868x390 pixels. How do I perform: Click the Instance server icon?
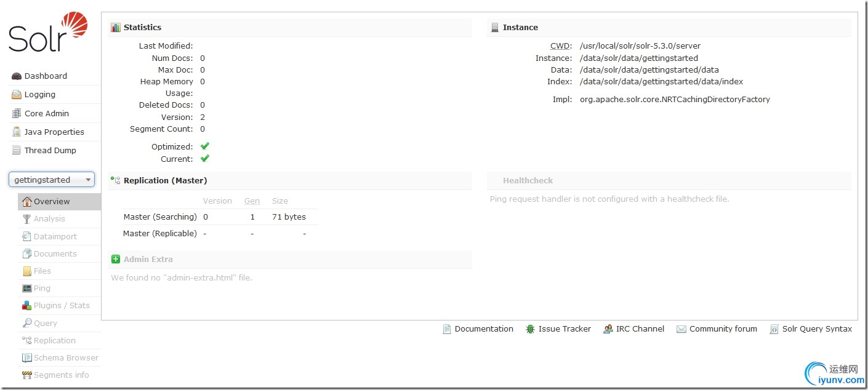[494, 28]
